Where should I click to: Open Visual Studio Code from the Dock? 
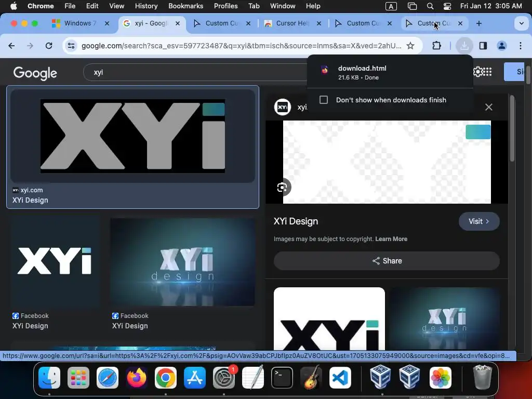(340, 378)
